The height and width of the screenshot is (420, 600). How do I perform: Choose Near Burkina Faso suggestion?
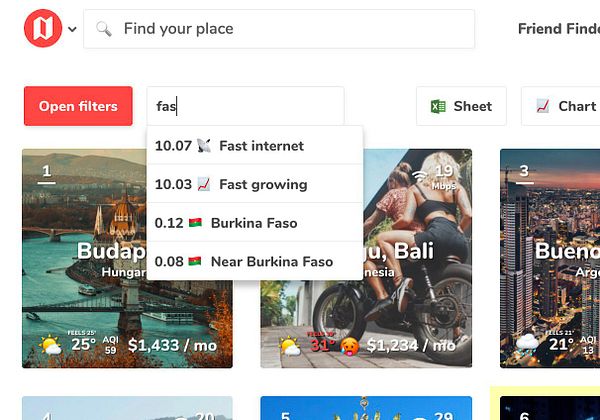[x=255, y=262]
